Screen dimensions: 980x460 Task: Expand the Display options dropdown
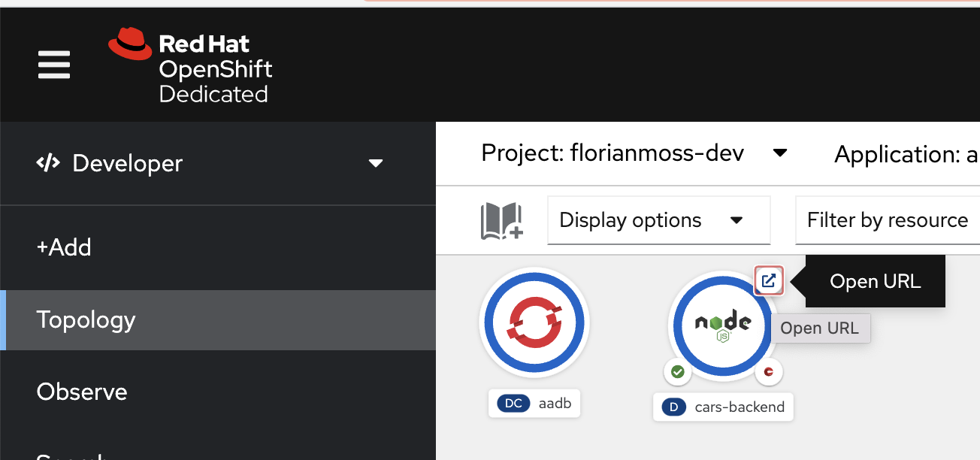[659, 220]
